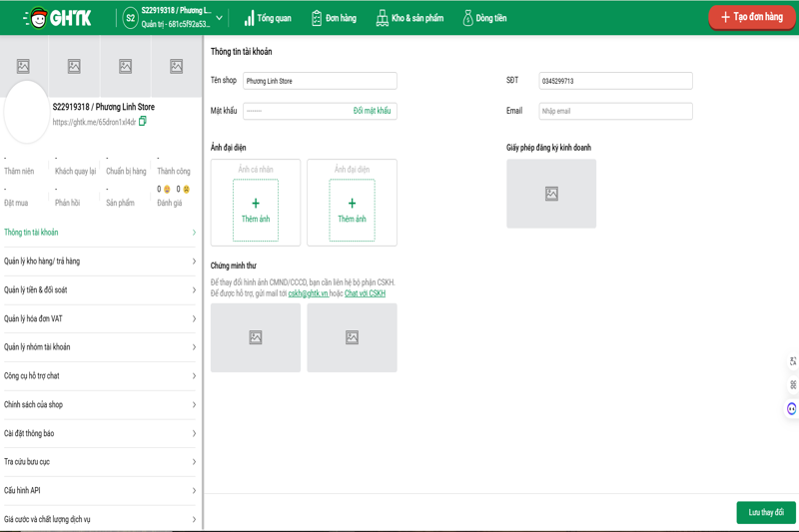Click the S2 account avatar badge

pos(130,18)
